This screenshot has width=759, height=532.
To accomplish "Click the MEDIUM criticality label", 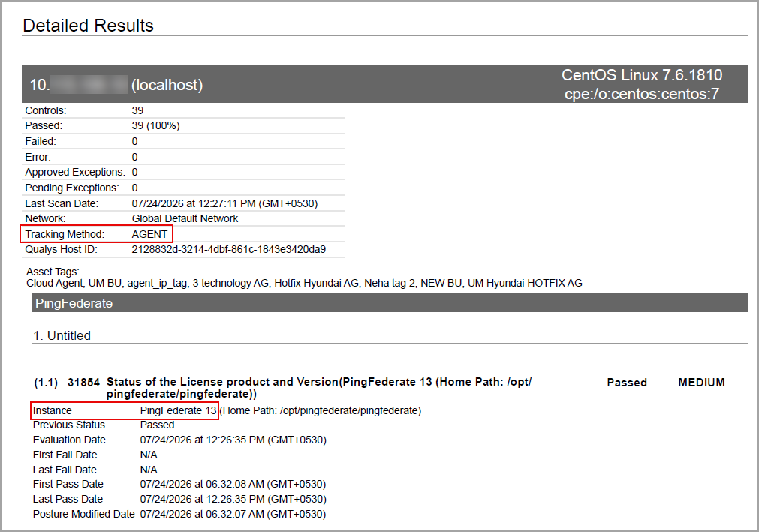I will (x=701, y=383).
